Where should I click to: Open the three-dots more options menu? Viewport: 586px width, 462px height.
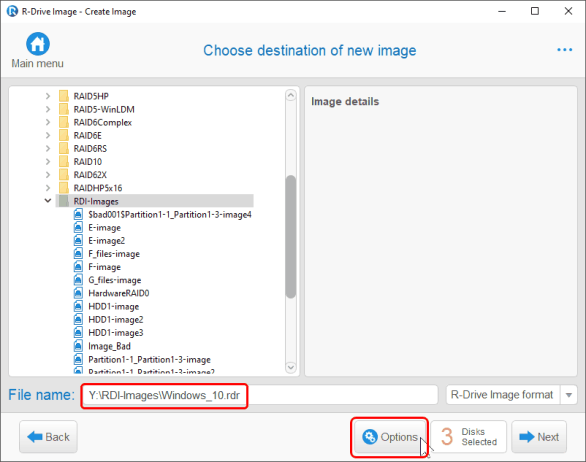(x=564, y=50)
